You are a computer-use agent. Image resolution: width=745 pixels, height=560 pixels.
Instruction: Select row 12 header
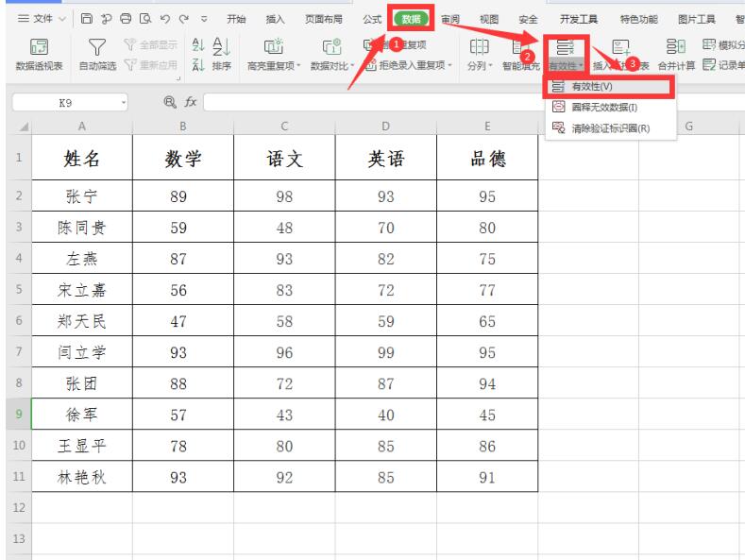coord(19,508)
